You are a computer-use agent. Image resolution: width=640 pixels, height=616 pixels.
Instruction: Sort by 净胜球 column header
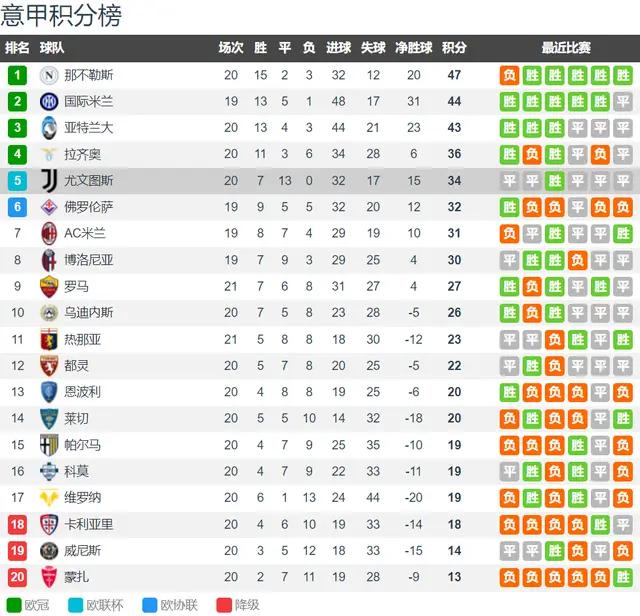tap(413, 47)
